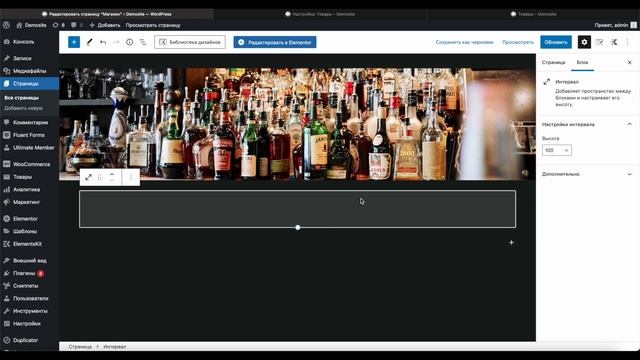The height and width of the screenshot is (360, 640).
Task: Click the Spacer block type icon
Action: click(89, 177)
